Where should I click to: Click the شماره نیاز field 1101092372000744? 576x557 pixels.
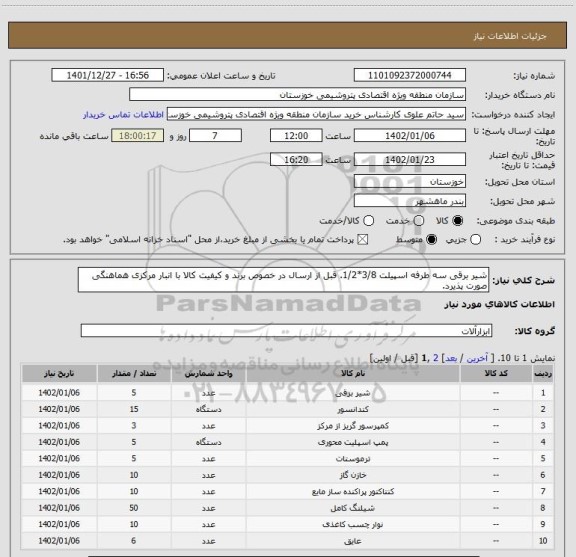410,75
